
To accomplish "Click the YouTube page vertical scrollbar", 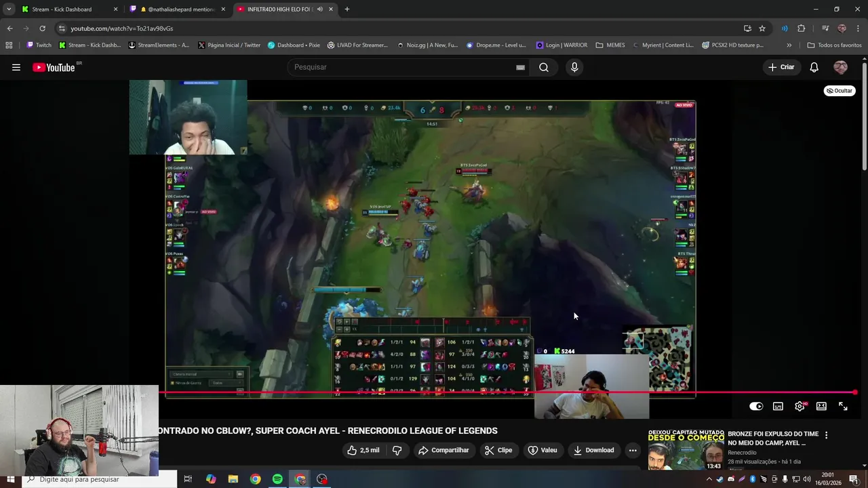I will coord(864,115).
